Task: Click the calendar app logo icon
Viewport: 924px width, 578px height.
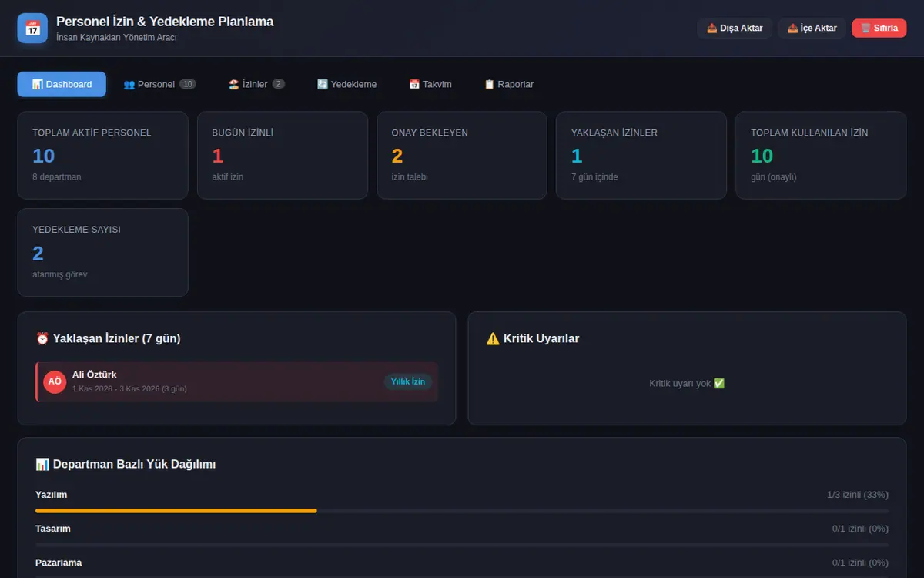Action: (x=32, y=29)
